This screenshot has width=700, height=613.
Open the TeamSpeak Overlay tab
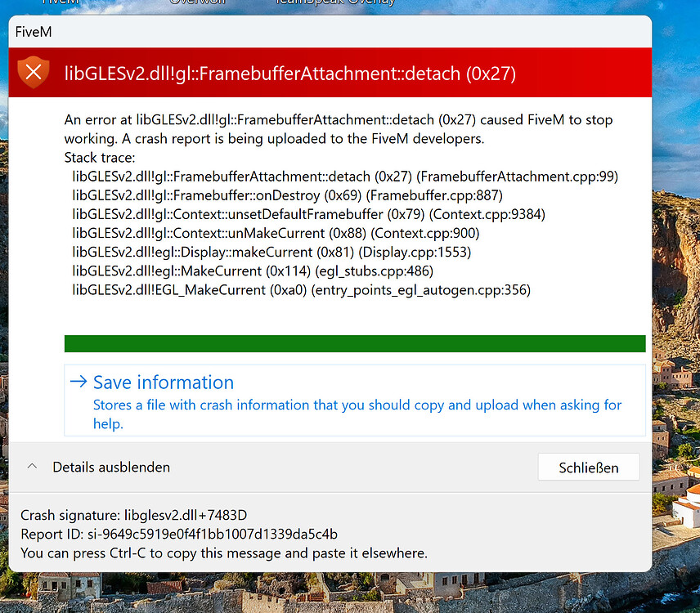pyautogui.click(x=335, y=3)
